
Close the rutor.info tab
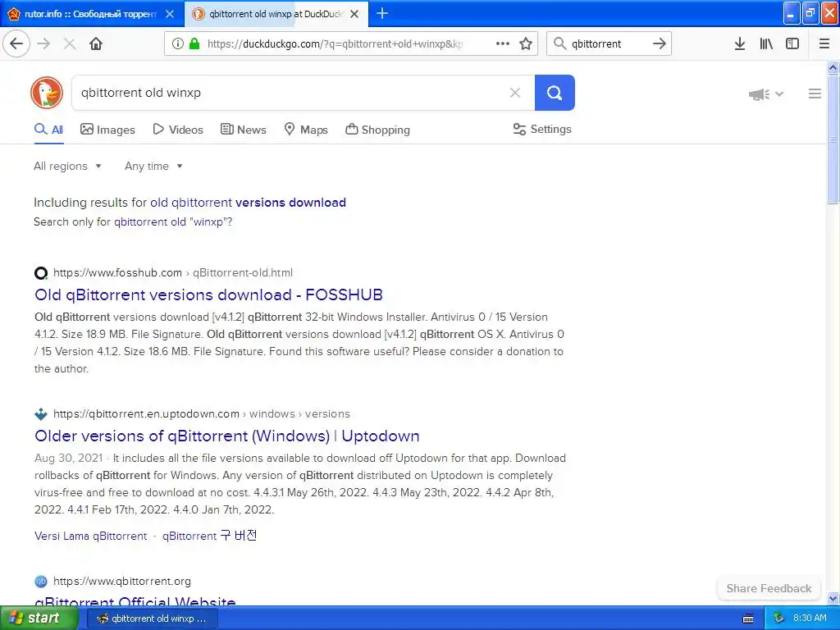tap(170, 14)
